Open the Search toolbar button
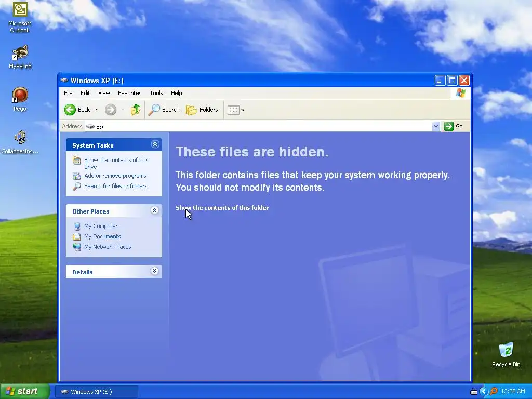 click(164, 110)
